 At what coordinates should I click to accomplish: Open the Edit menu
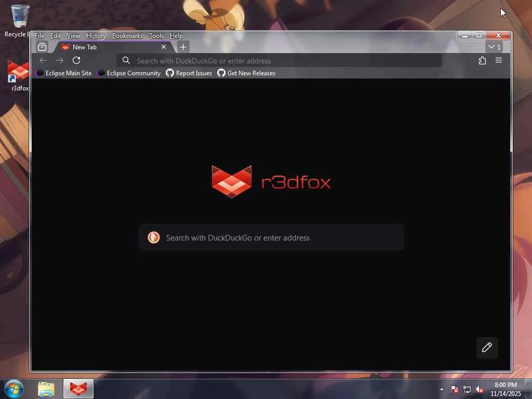(55, 36)
